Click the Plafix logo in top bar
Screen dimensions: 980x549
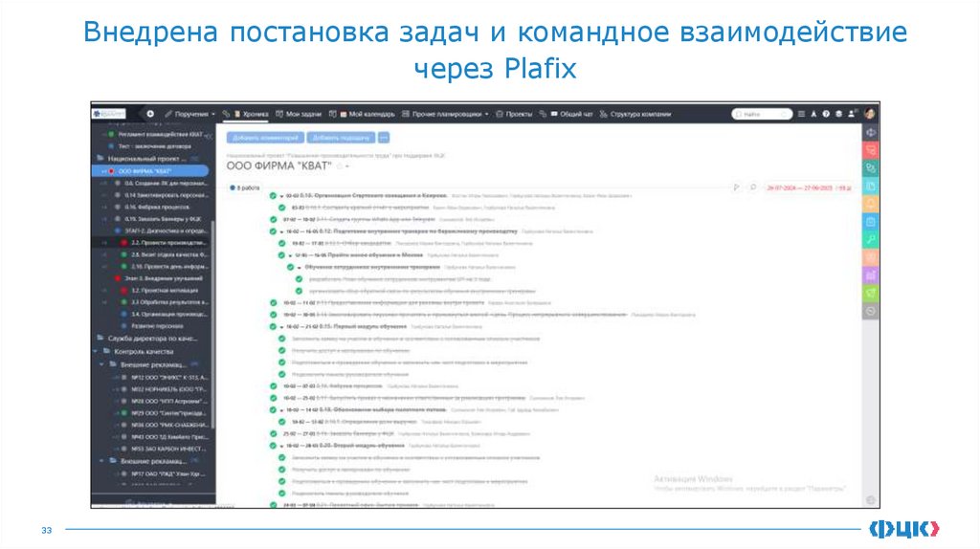click(x=109, y=114)
